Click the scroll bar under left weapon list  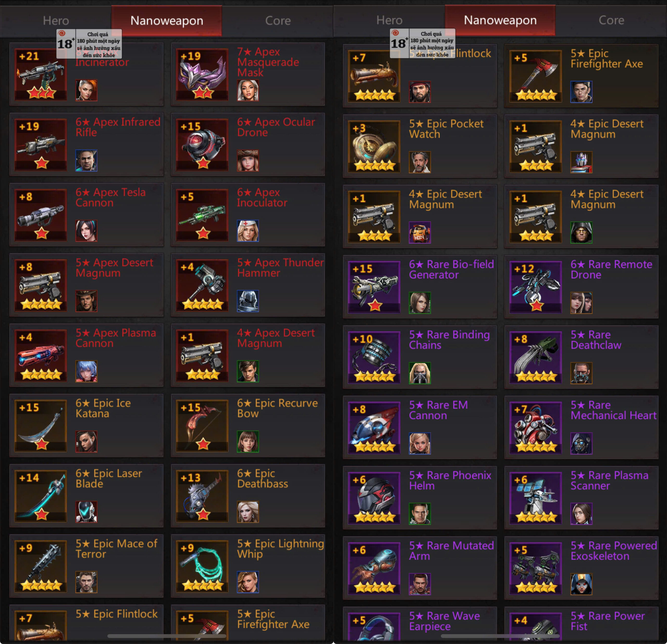pos(167,635)
